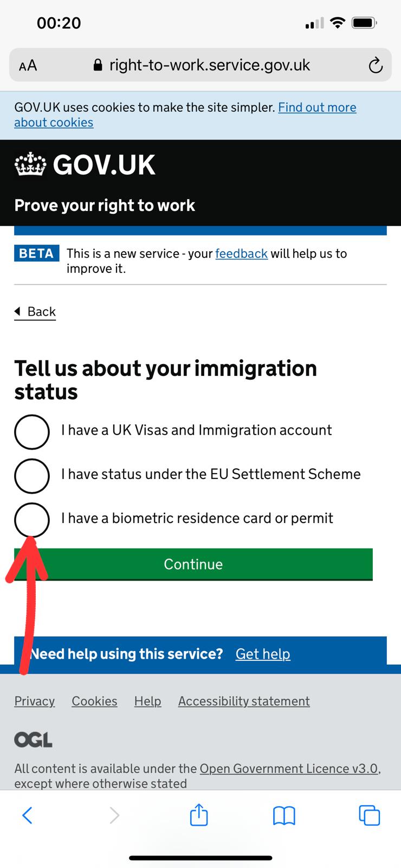Open the Open Government Licence v3.0 link
This screenshot has height=868, width=401.
point(289,768)
